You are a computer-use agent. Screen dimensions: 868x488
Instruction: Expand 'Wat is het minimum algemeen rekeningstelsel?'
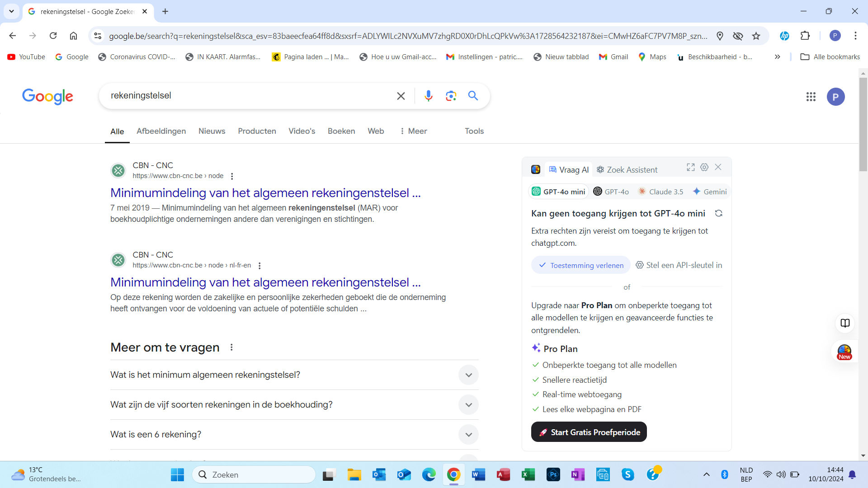point(468,375)
